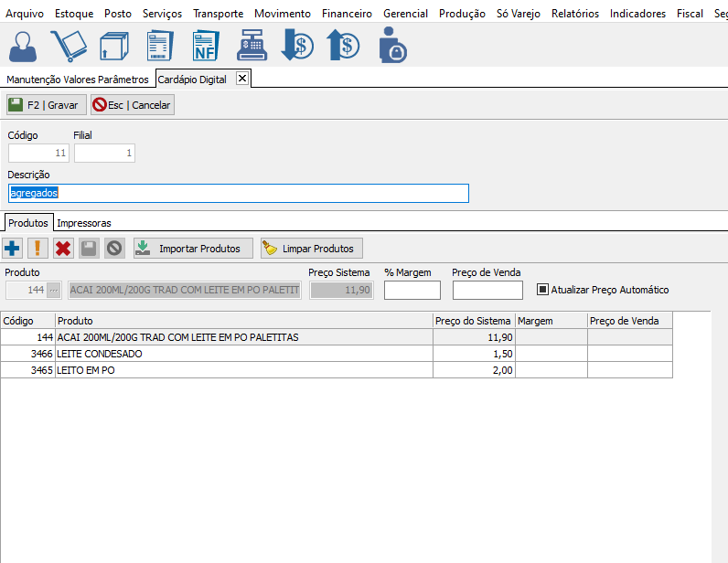The width and height of the screenshot is (728, 563).
Task: Click the NF invoice document icon
Action: click(206, 46)
